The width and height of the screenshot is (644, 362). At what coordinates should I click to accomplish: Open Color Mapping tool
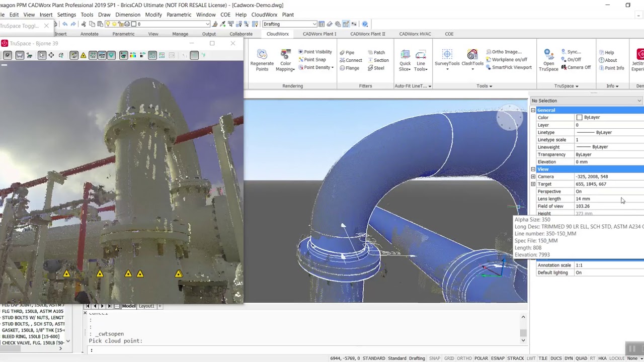(x=286, y=60)
